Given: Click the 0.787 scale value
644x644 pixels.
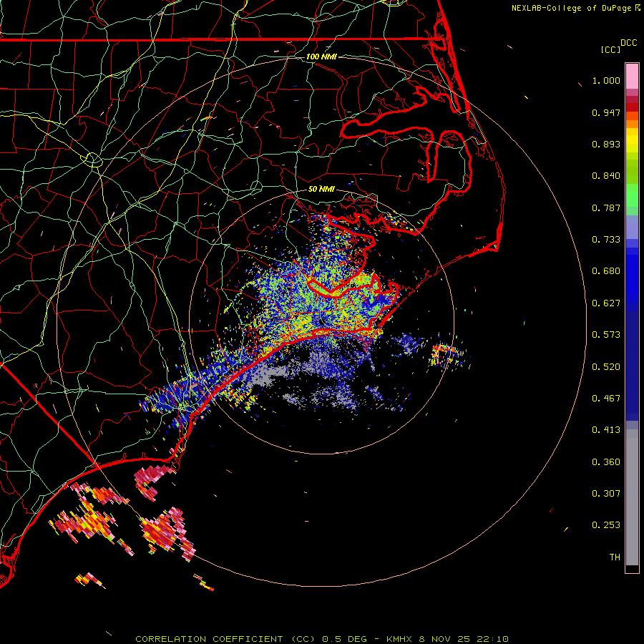Looking at the screenshot, I should point(606,208).
